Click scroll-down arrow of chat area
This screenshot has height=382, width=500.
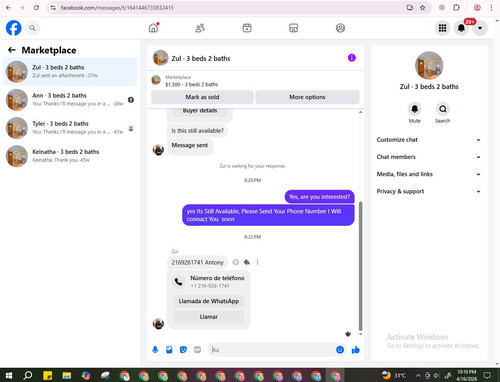point(360,334)
